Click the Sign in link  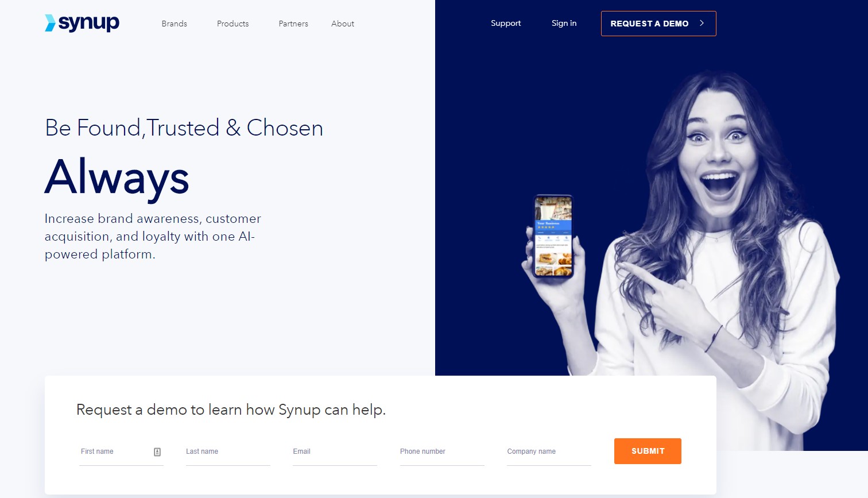[x=564, y=23]
